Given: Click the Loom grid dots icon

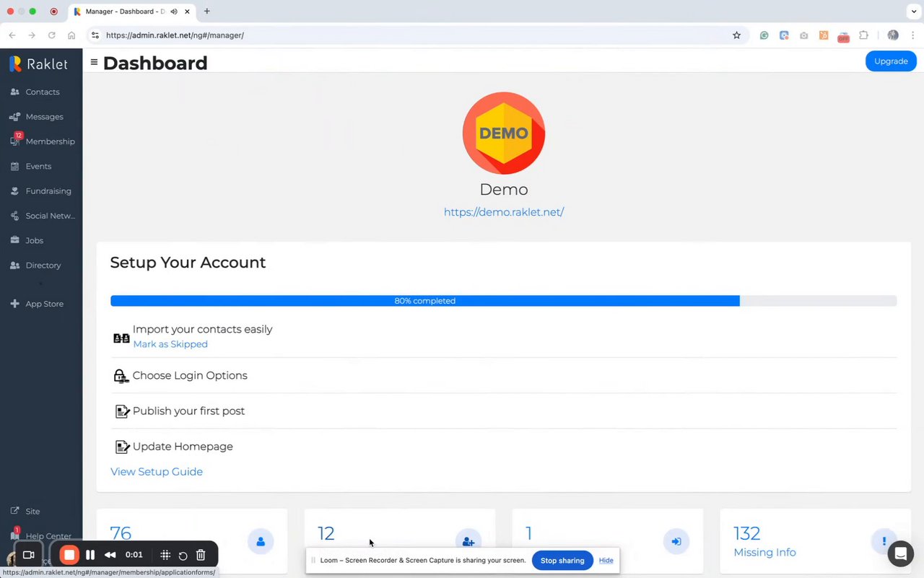Looking at the screenshot, I should 165,555.
